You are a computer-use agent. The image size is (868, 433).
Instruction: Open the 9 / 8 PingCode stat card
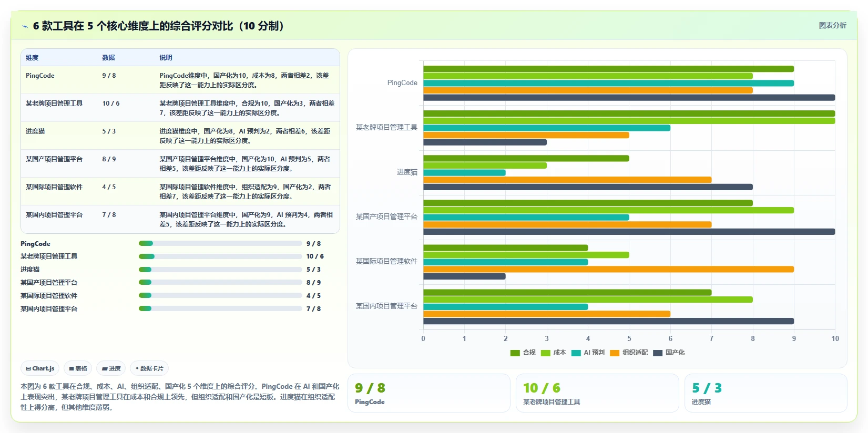[428, 393]
